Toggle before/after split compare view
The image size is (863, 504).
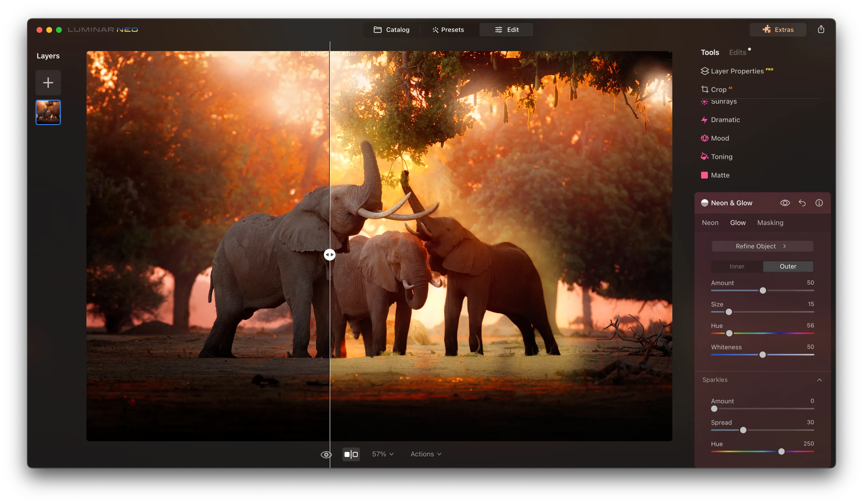(x=351, y=454)
